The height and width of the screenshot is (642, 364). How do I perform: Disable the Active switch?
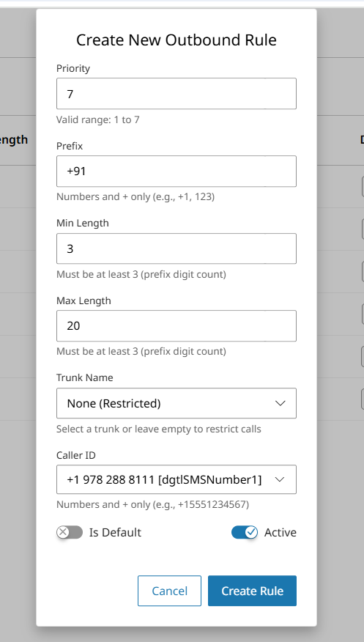(x=245, y=532)
